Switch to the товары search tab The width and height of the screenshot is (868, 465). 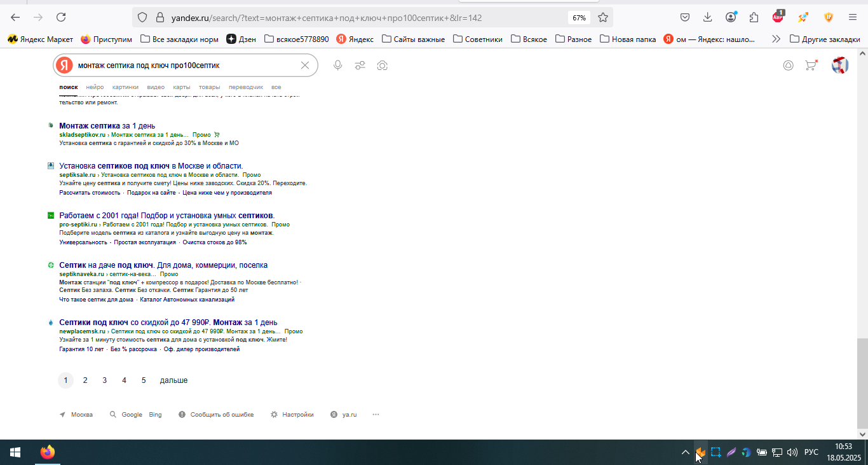[x=209, y=87]
